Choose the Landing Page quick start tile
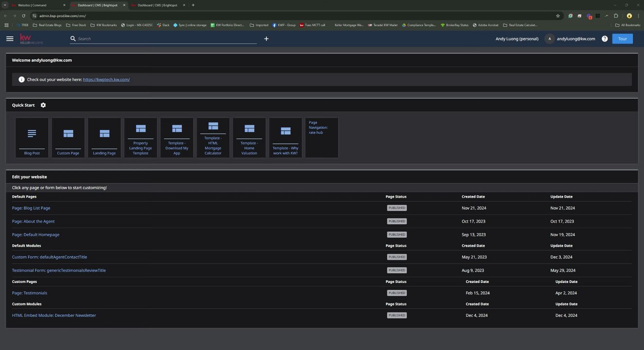The height and width of the screenshot is (350, 644). [104, 138]
